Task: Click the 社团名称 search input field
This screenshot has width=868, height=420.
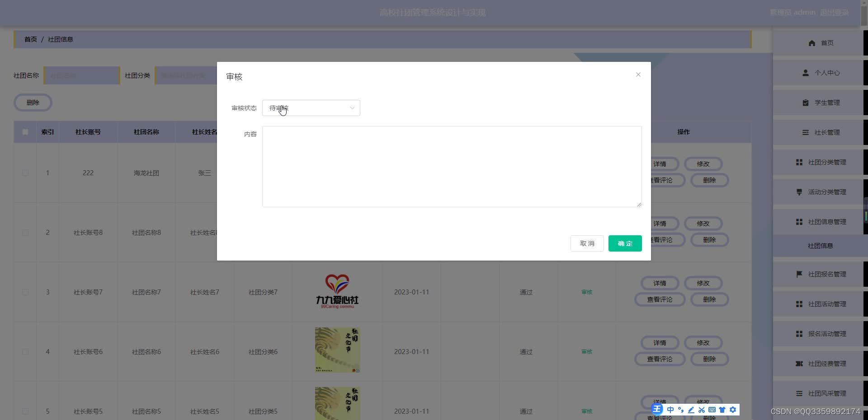Action: coord(81,75)
